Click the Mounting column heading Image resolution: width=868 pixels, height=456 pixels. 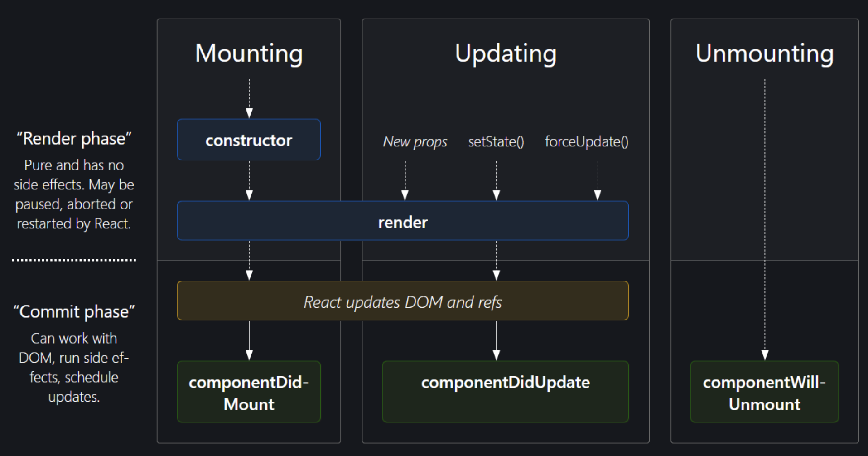point(249,53)
